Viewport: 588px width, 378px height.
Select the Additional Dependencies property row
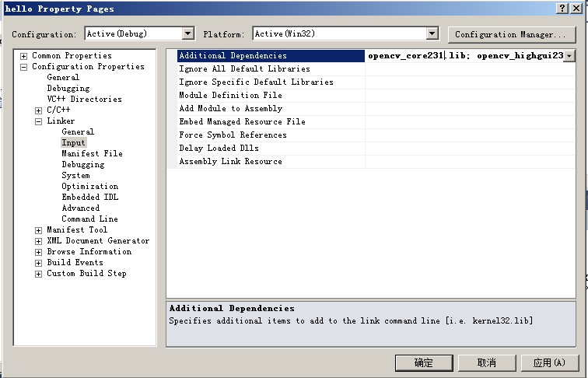tap(271, 56)
